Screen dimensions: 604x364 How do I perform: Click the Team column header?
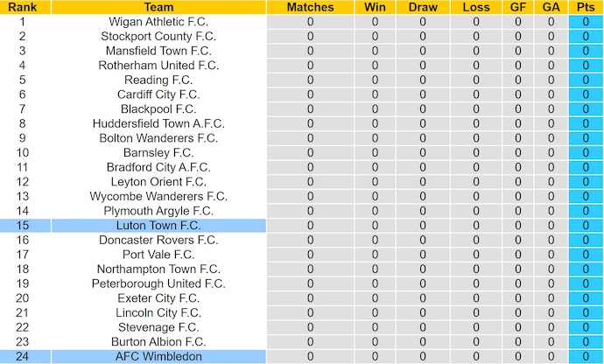(x=158, y=7)
